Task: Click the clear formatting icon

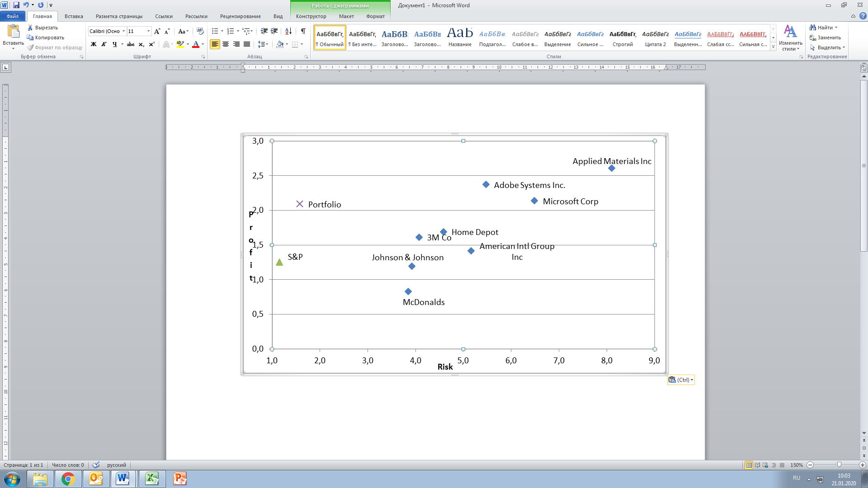Action: pyautogui.click(x=200, y=31)
